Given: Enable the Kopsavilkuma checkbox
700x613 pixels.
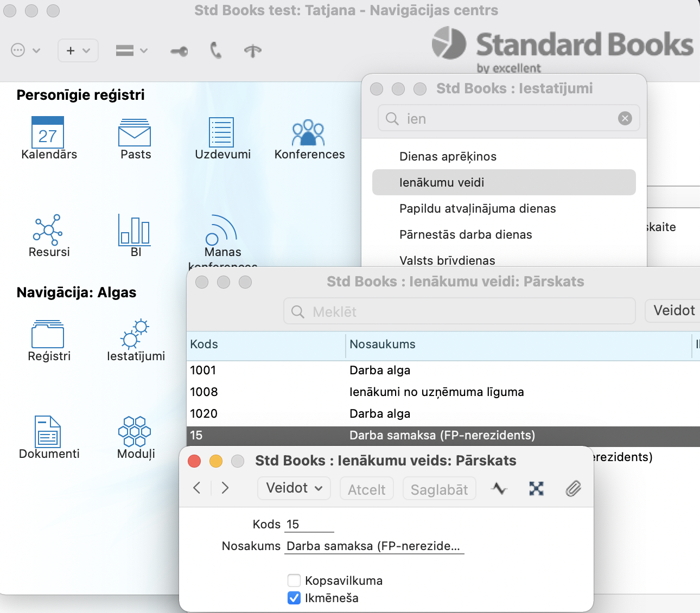Looking at the screenshot, I should pos(294,580).
